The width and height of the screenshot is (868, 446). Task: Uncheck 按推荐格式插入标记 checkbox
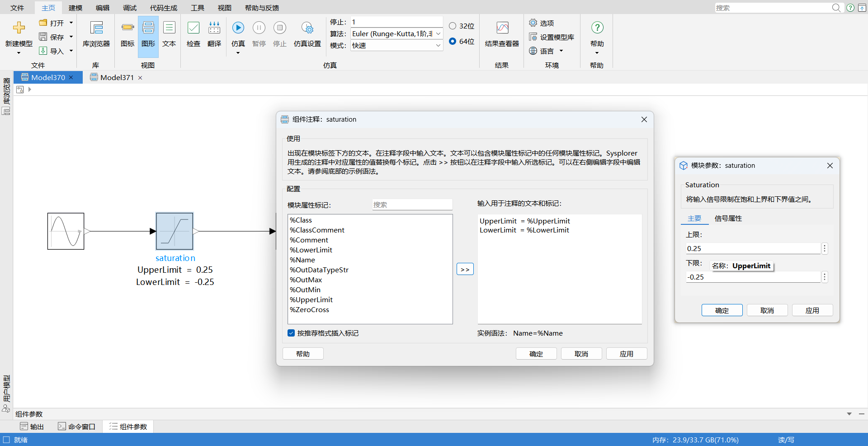click(x=291, y=333)
